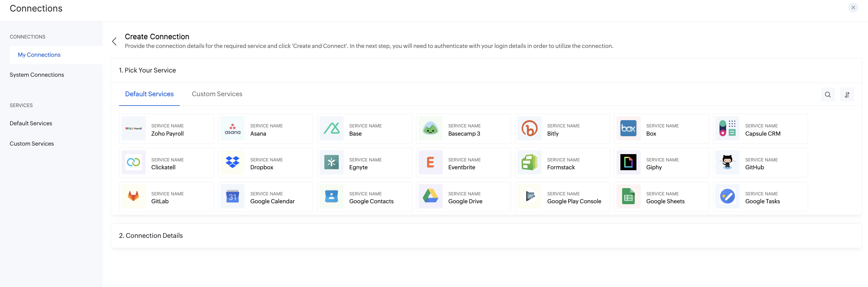Select the Clickatell service icon

[133, 162]
